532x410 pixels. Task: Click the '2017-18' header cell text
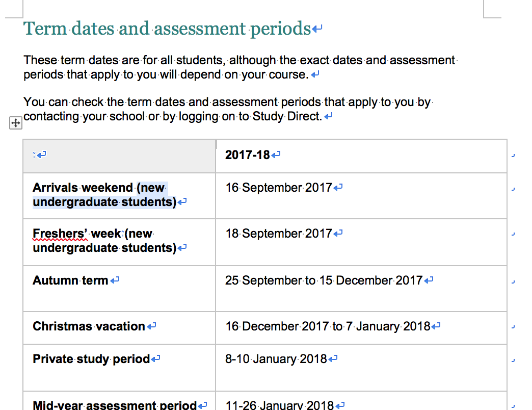247,155
